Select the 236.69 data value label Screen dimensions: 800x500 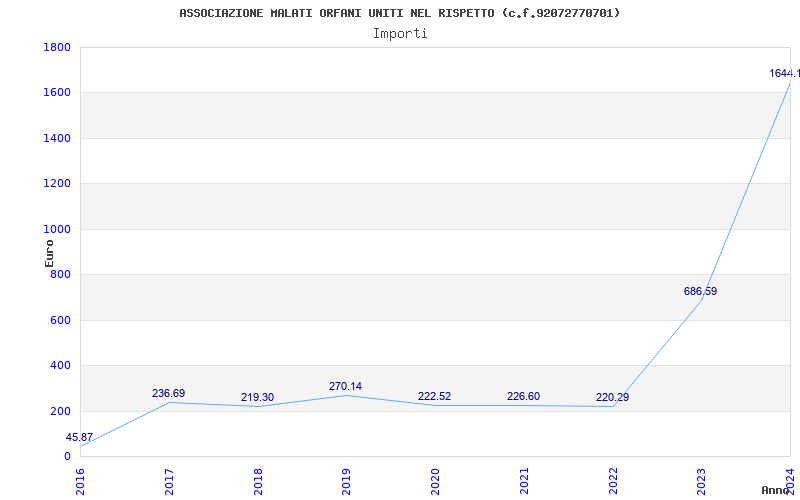168,394
